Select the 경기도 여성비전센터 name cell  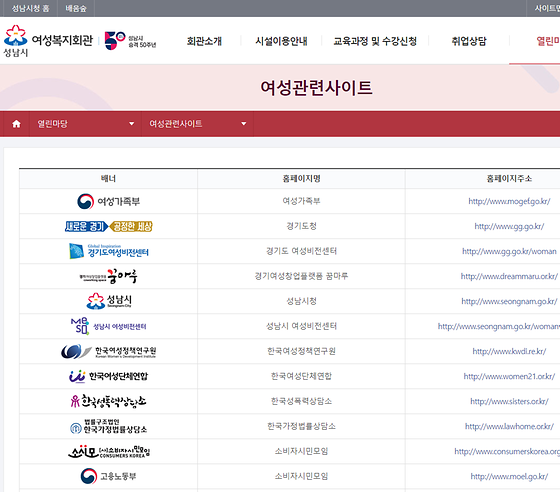pyautogui.click(x=301, y=251)
